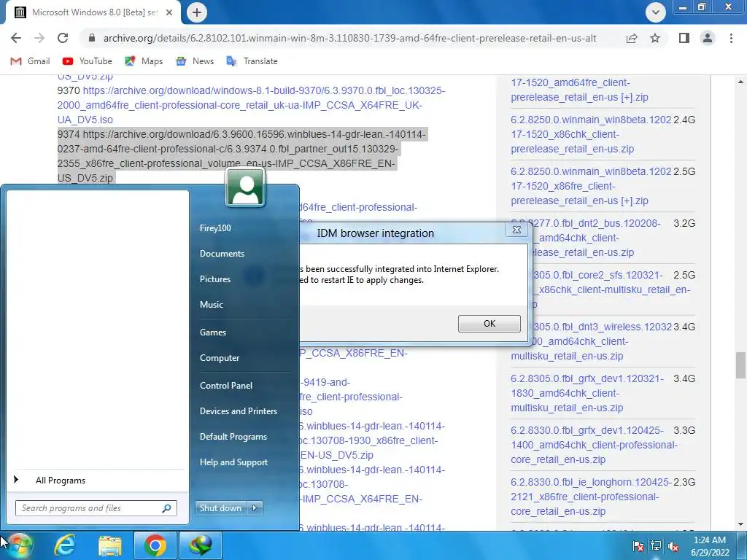Bookmark this page with the star icon

coord(655,38)
